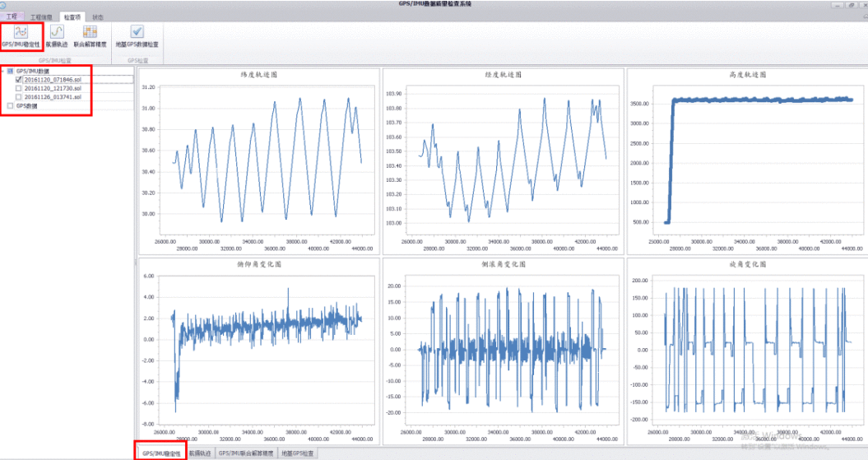The width and height of the screenshot is (868, 460).
Task: Click the 纬度轨迹图 latitude chart
Action: click(x=259, y=161)
